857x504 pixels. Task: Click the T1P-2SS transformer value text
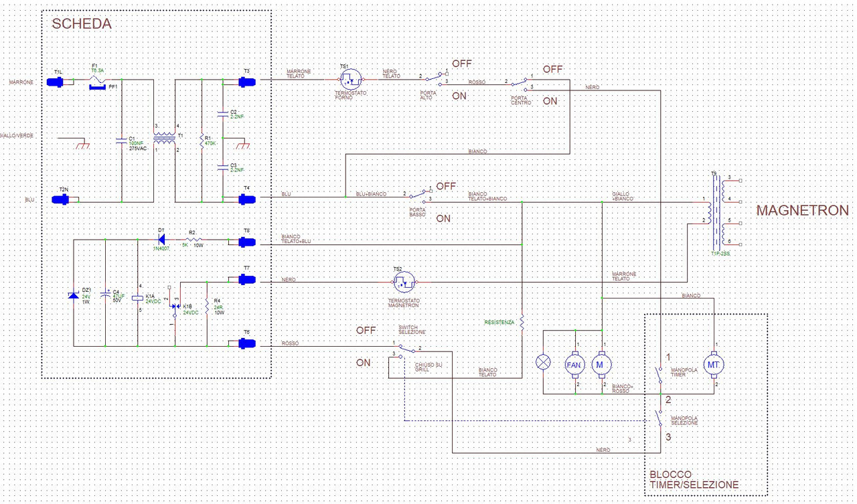coord(720,254)
